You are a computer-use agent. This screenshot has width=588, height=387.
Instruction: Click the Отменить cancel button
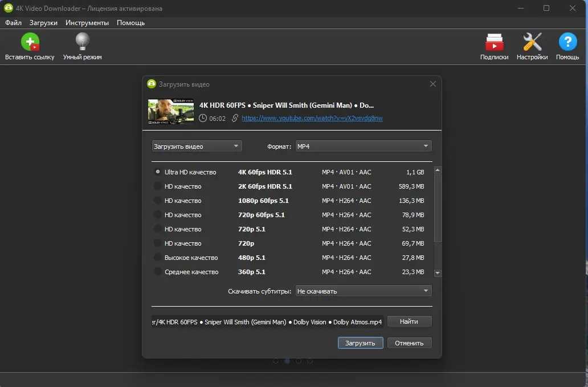409,343
